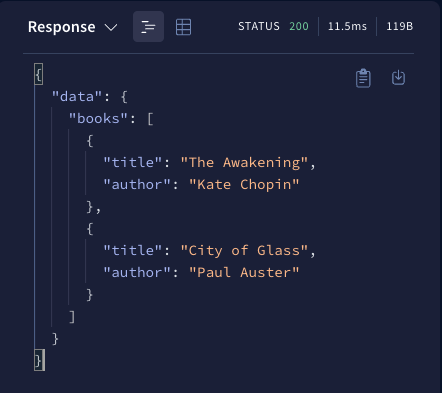Viewport: 442px width, 393px height.
Task: Switch to tree/JSON response view icon
Action: coord(148,27)
